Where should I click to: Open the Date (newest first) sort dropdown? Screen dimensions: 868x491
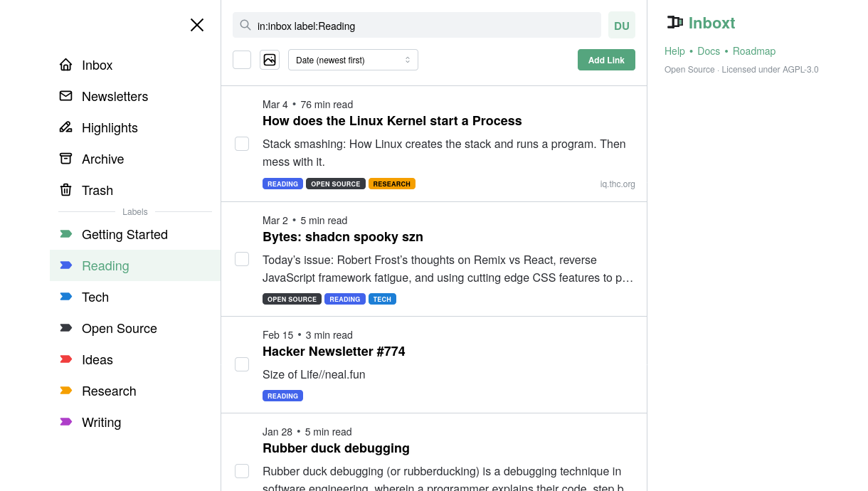coord(353,60)
